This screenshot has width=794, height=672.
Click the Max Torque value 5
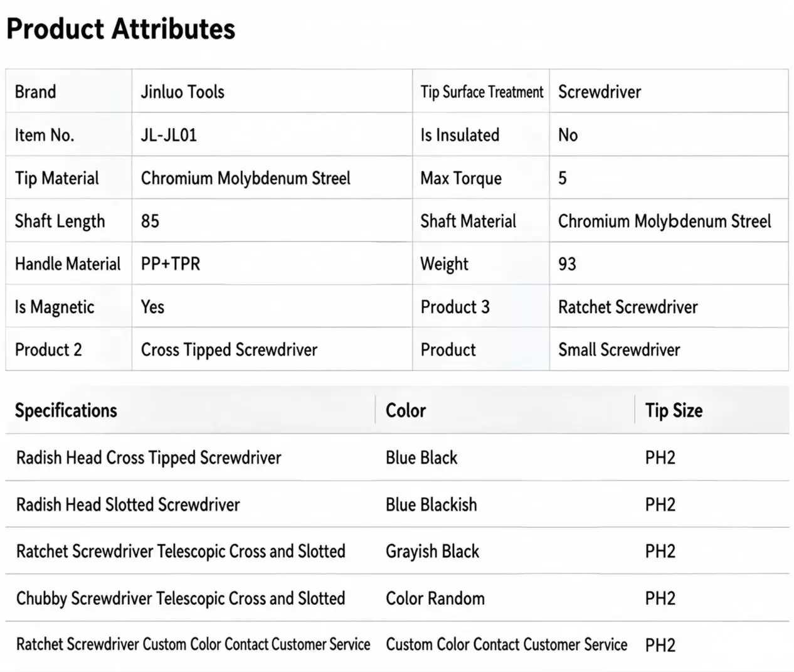pyautogui.click(x=563, y=178)
